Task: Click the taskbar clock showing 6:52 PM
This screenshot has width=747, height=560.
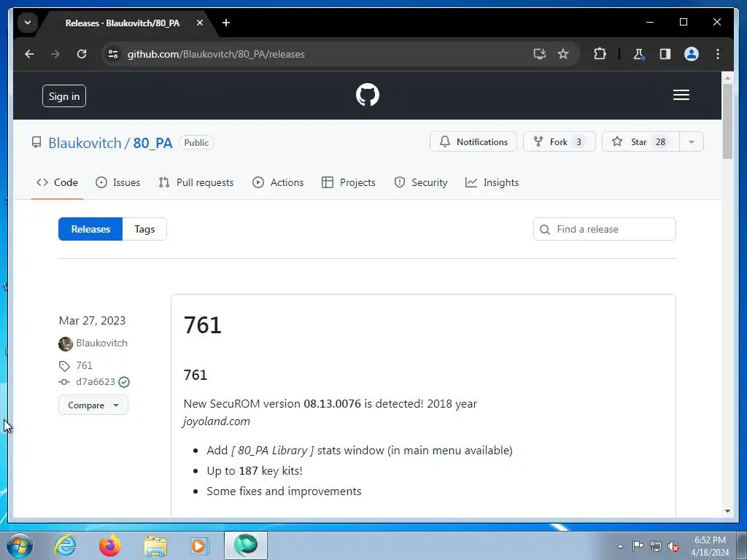Action: tap(710, 546)
